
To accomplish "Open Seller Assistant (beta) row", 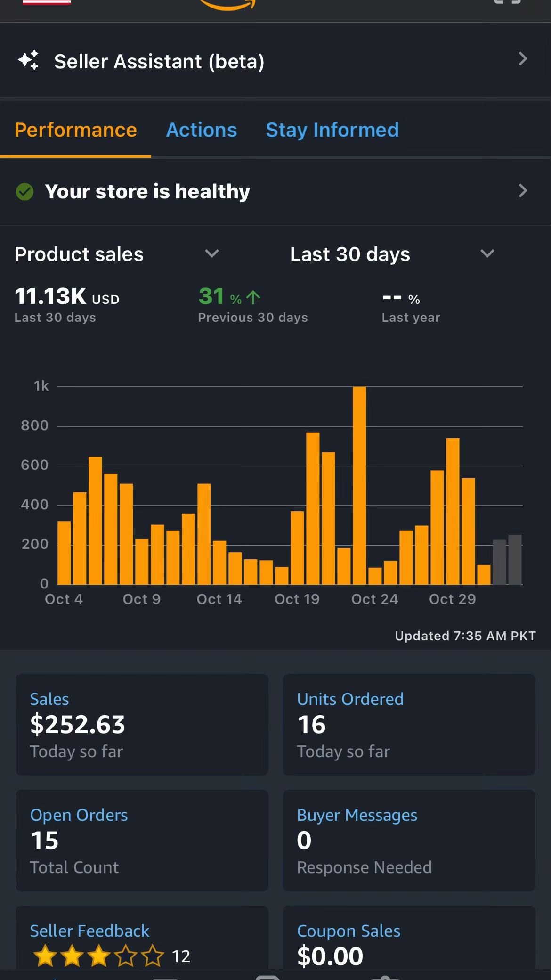I will (x=275, y=60).
